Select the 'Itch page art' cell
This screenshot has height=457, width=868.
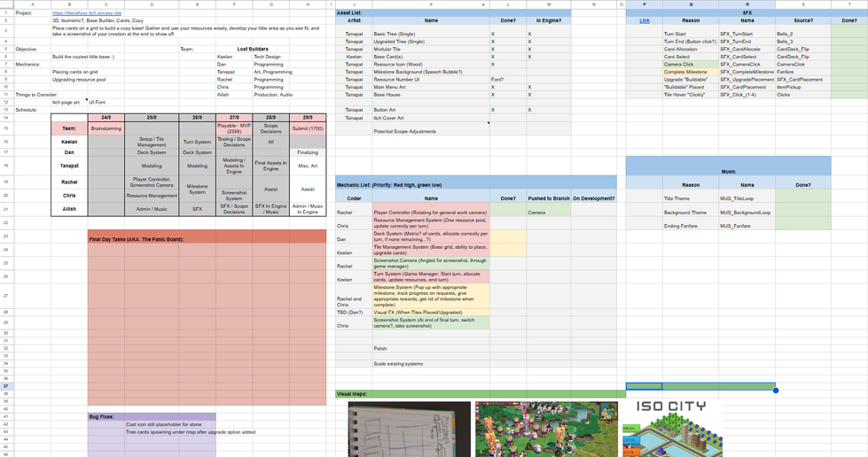69,103
